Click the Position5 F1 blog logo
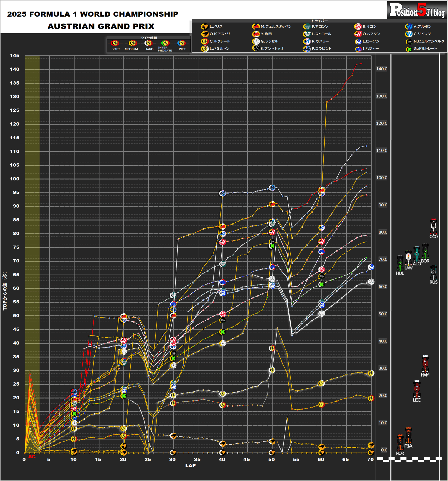Viewport: 448px width, 481px height. coord(417,10)
